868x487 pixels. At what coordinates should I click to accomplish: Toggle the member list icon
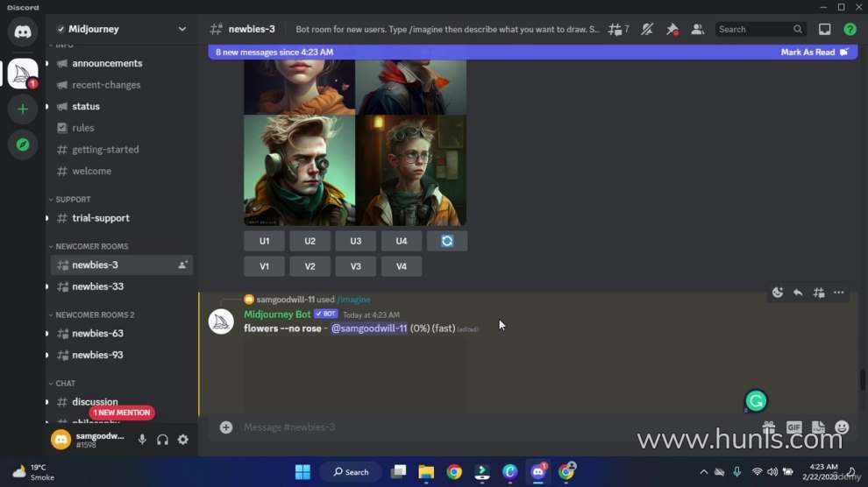(698, 29)
